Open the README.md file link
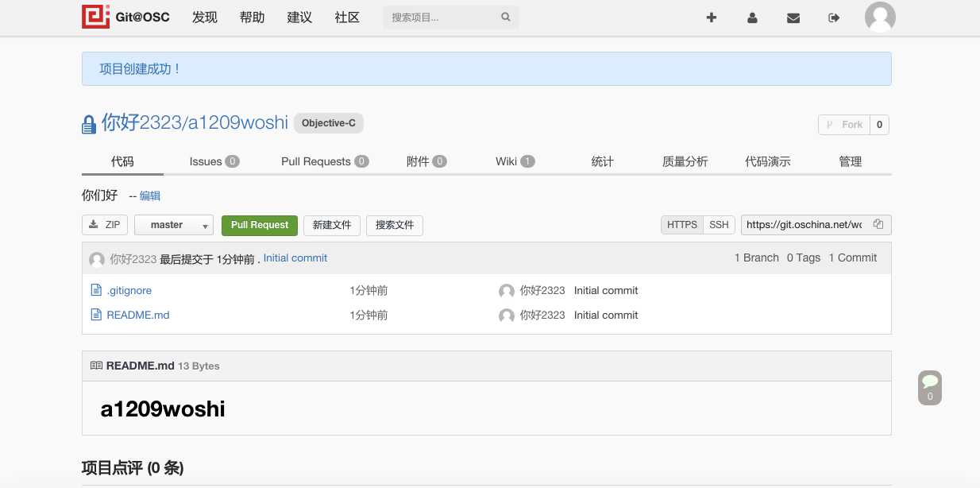This screenshot has height=488, width=980. click(x=138, y=315)
